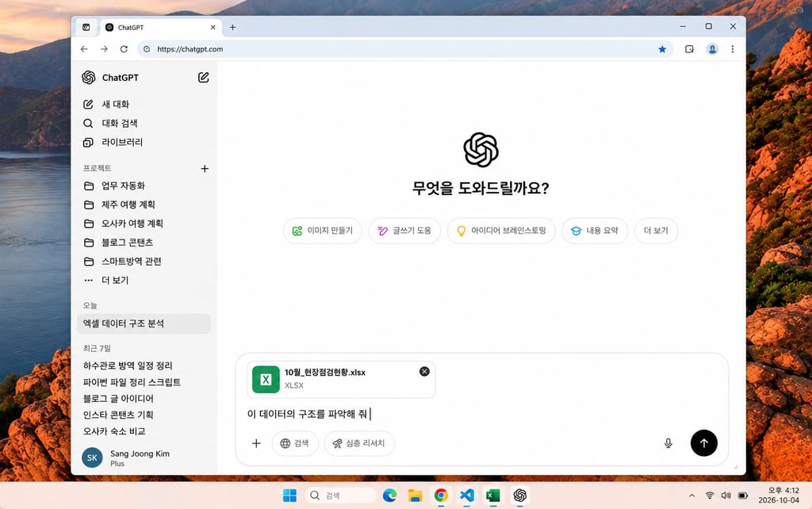812x509 pixels.
Task: Open the ChatGPT app from taskbar
Action: [520, 496]
